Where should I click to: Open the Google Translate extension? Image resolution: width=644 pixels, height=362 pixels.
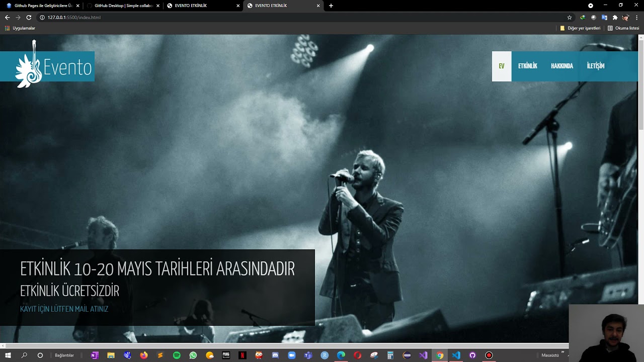[x=604, y=17]
